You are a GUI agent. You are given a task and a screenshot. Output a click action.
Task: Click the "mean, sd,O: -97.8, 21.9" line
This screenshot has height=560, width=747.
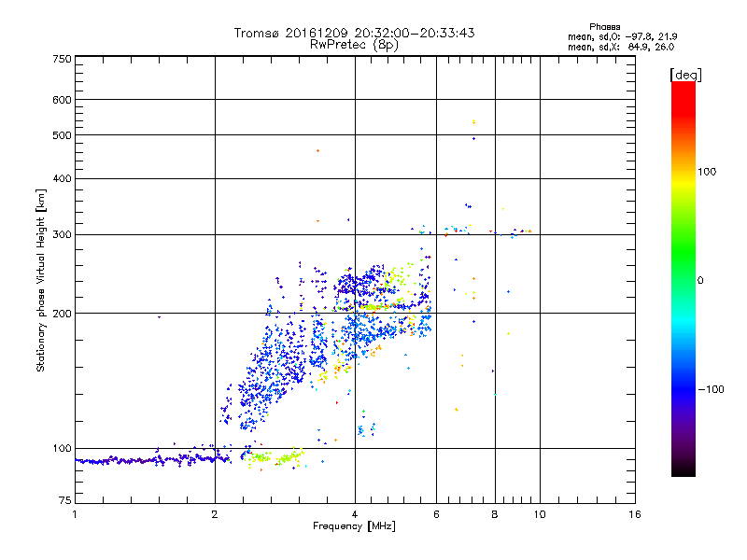coord(622,36)
